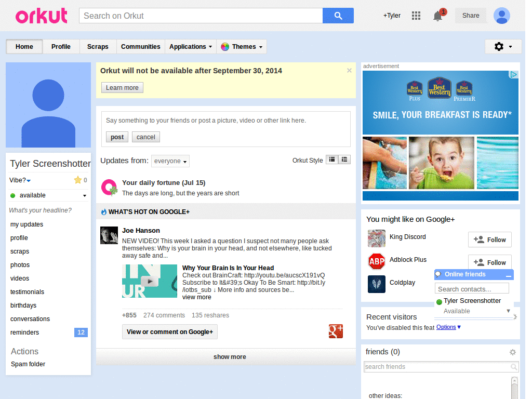Open testimonials in sidebar
Viewport: 532px width, 399px height.
pyautogui.click(x=27, y=292)
